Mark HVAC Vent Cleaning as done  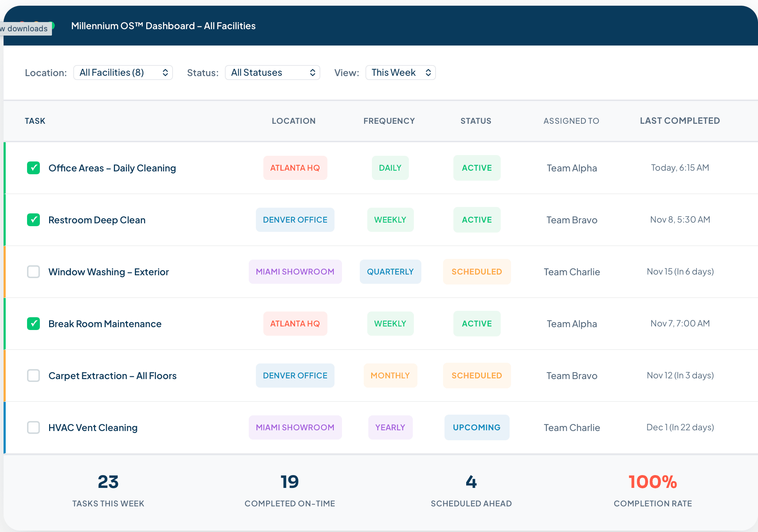[33, 427]
